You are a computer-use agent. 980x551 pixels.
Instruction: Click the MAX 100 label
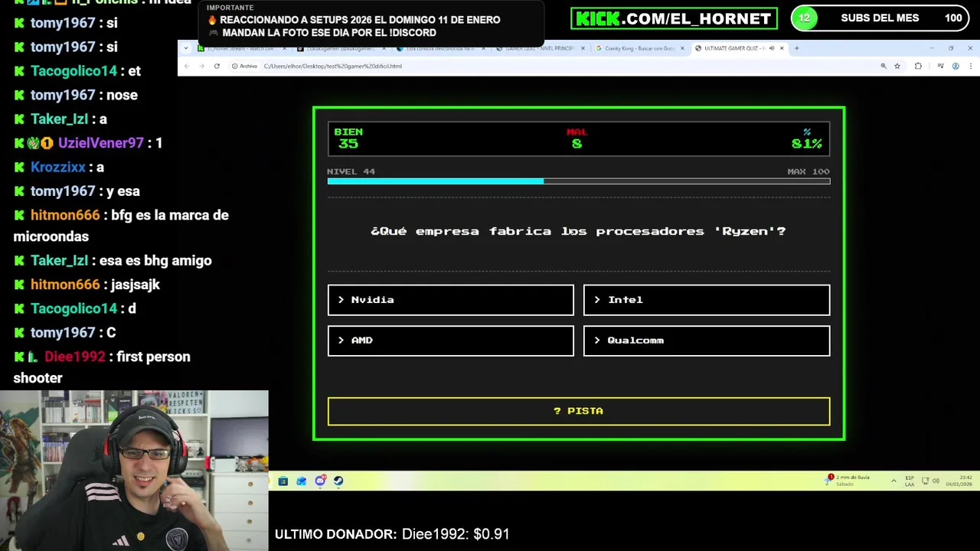coord(808,171)
